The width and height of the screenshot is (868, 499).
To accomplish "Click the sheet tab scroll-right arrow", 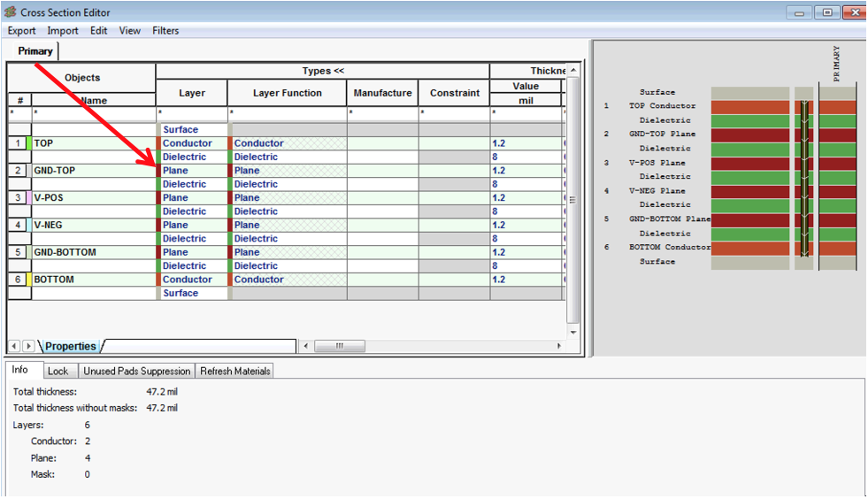I will (28, 346).
